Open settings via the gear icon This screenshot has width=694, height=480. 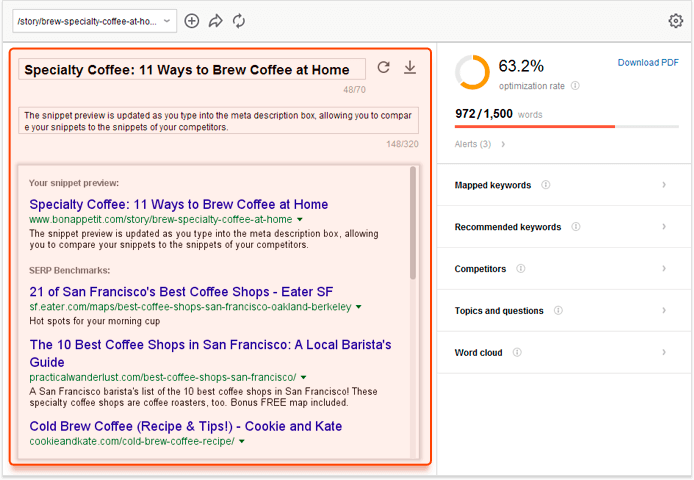[676, 21]
